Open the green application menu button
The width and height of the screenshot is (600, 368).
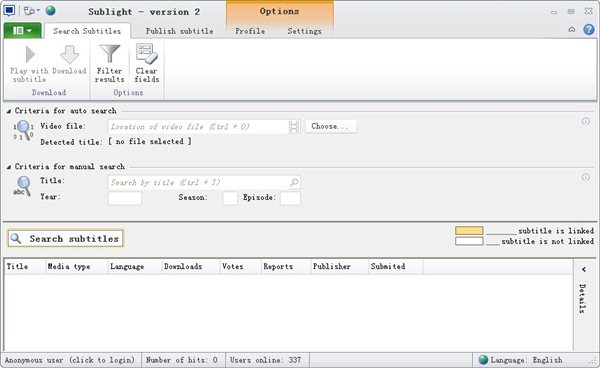[22, 30]
